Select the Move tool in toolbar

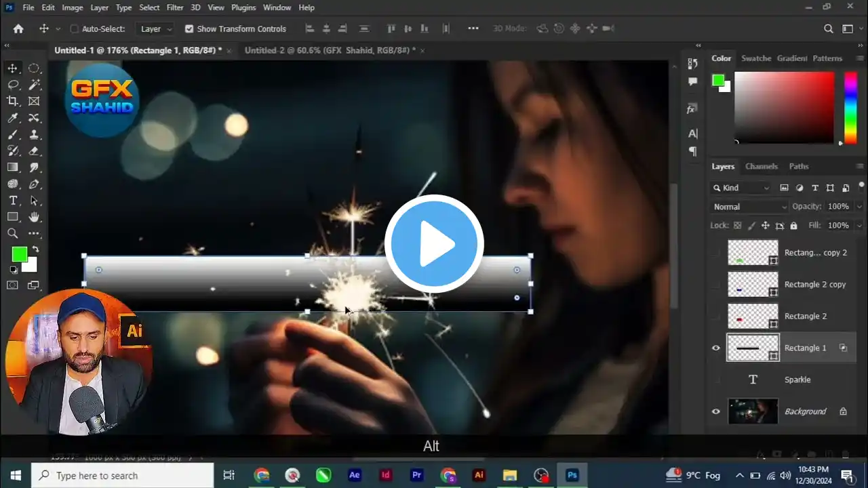tap(12, 68)
